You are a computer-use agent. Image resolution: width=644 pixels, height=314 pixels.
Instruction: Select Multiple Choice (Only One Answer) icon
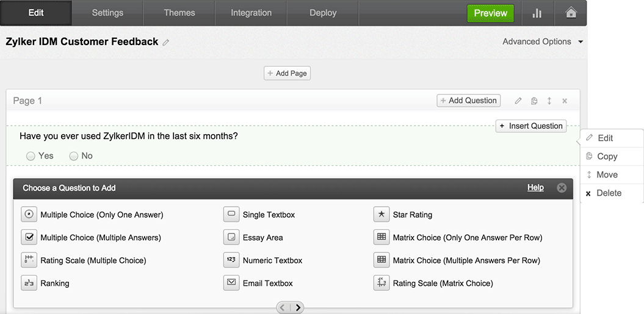[29, 214]
